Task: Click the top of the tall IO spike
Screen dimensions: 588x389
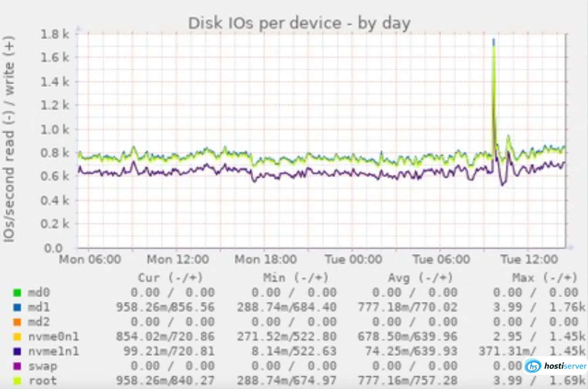Action: point(493,40)
